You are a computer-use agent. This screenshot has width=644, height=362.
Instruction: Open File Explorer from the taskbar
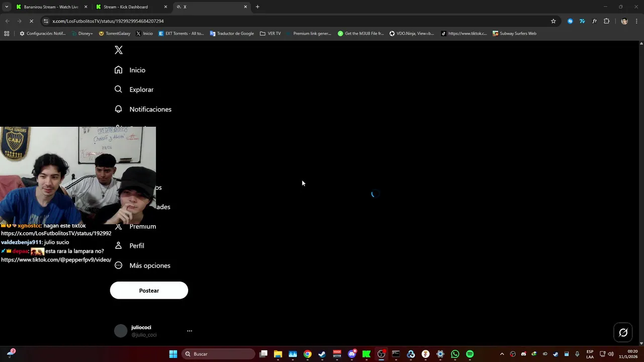[278, 354]
